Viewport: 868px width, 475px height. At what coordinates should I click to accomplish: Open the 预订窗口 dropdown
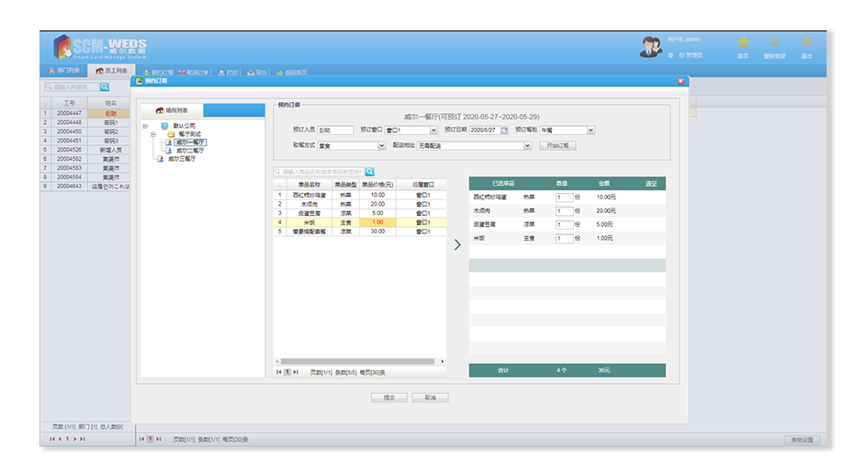tap(434, 130)
